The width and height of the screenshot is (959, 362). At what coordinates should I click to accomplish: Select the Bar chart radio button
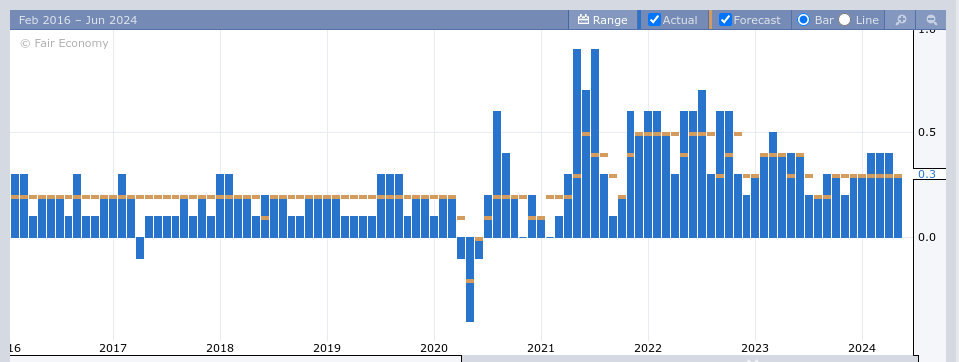point(804,20)
